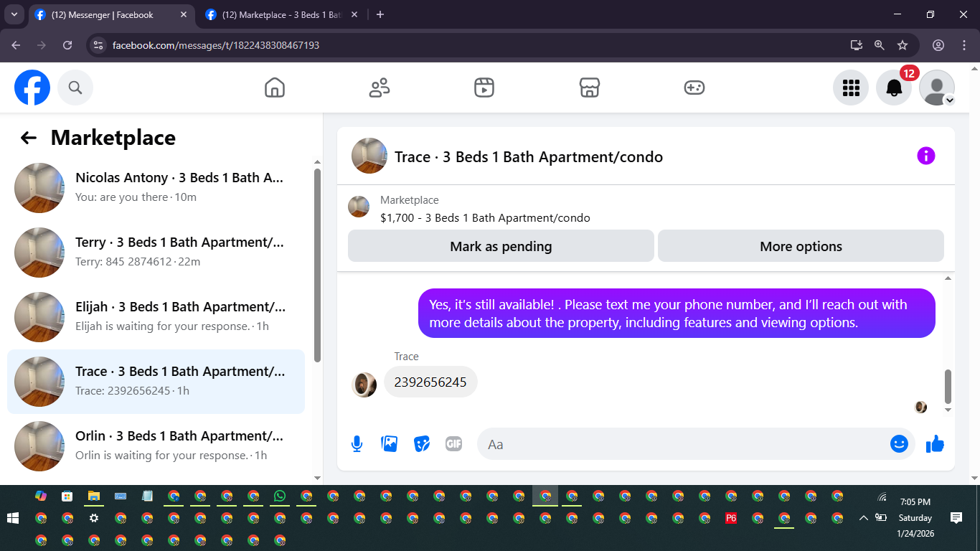Send a thumbs-up like
Screen dimensions: 980x551
pos(935,444)
